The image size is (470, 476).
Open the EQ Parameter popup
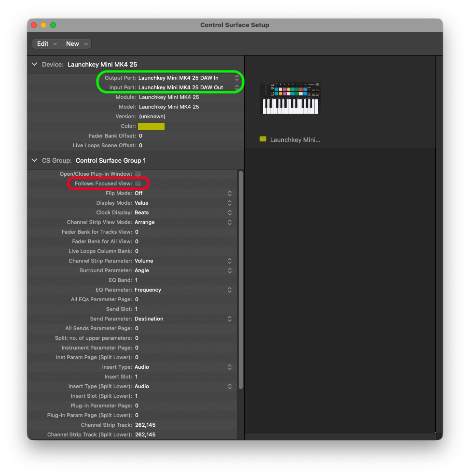point(183,290)
